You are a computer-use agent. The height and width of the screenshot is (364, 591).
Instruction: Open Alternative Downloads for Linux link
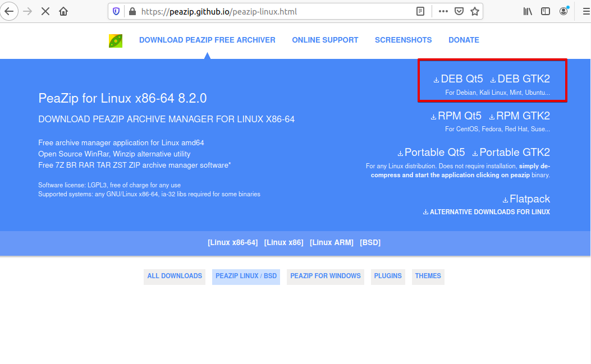(486, 212)
